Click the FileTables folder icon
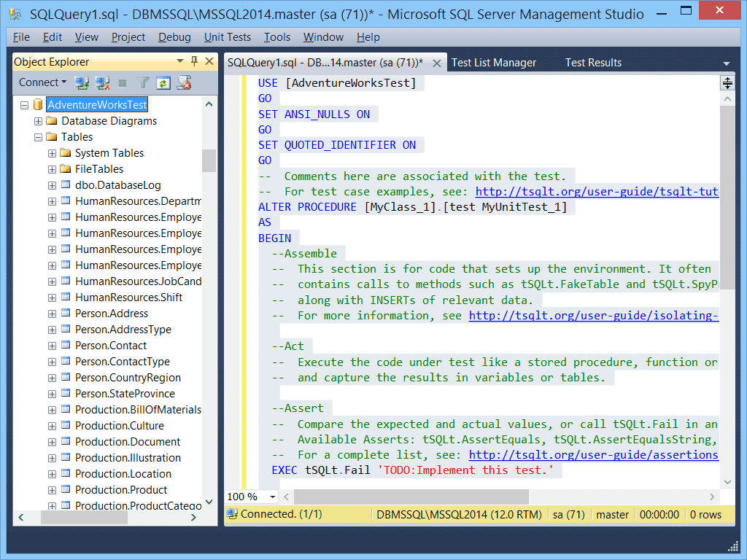Image resolution: width=747 pixels, height=560 pixels. (x=66, y=169)
